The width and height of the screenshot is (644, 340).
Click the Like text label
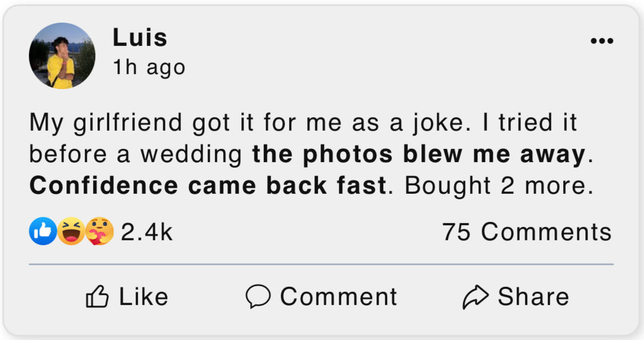pos(143,297)
